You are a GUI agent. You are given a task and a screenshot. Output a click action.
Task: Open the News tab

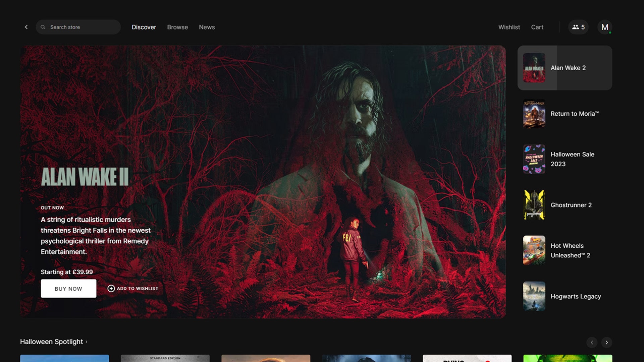pos(207,27)
